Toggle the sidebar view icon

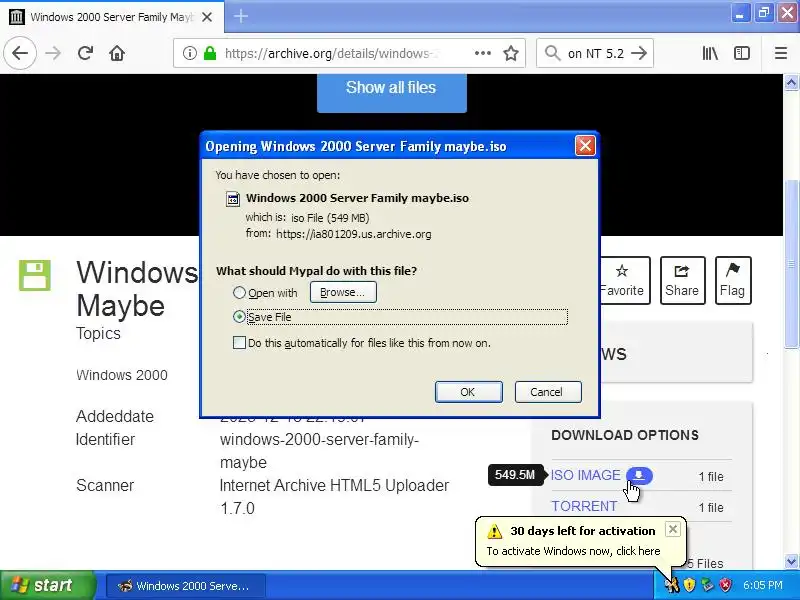point(742,53)
